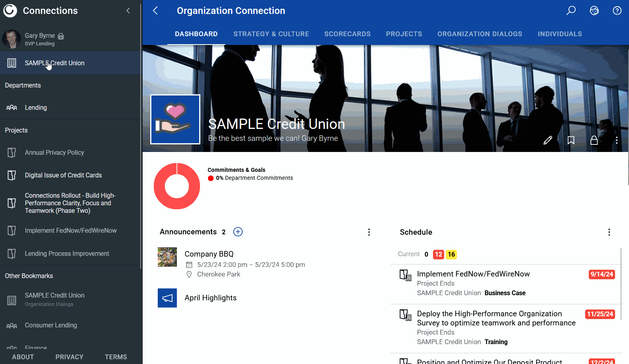
Task: Open the Connections Rollout Phase Two project
Action: tap(70, 203)
